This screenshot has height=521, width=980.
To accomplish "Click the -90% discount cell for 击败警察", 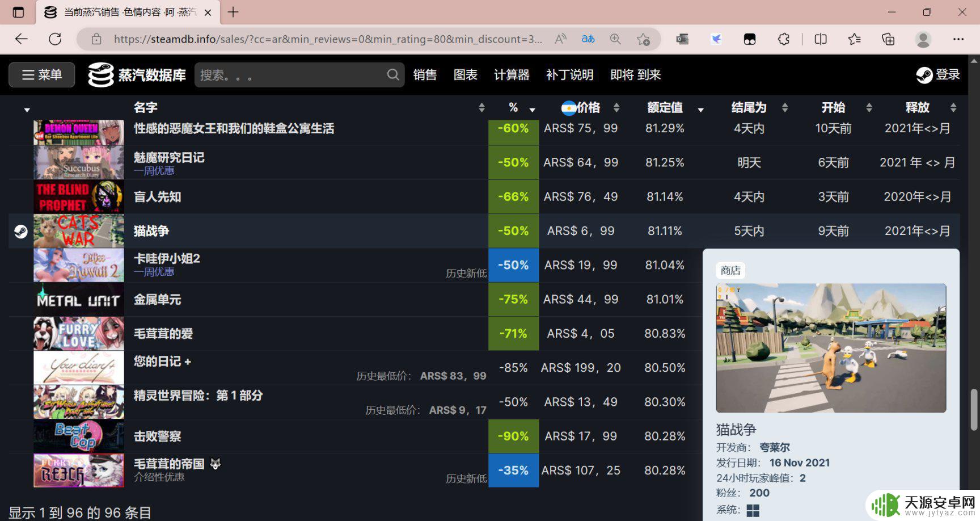I will pos(513,436).
